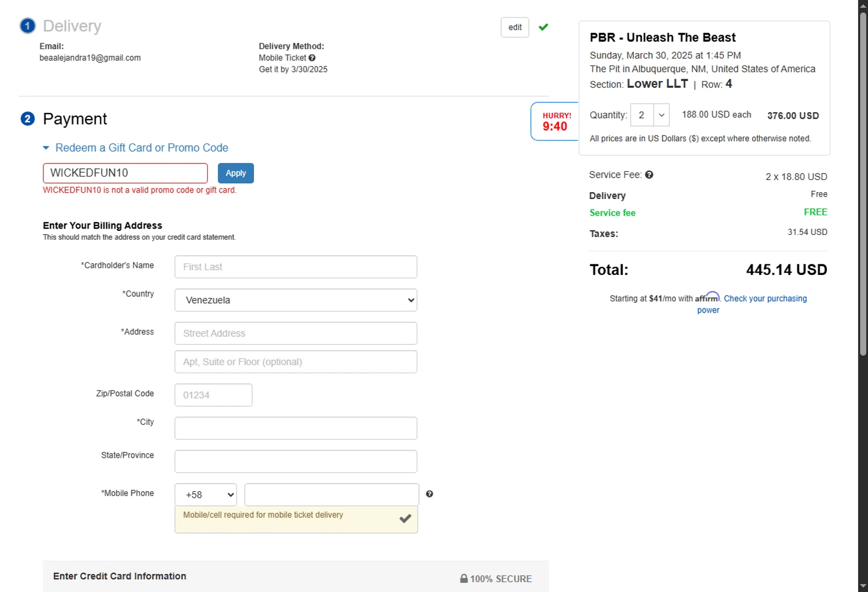Click the page vertical scrollbar thumb

[x=863, y=183]
